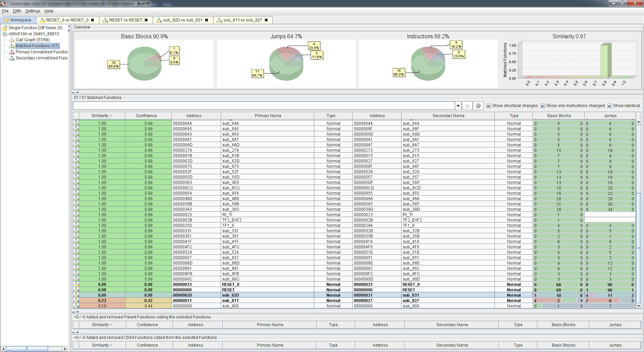
Task: Sort matched functions by Similarity column
Action: pyautogui.click(x=102, y=116)
